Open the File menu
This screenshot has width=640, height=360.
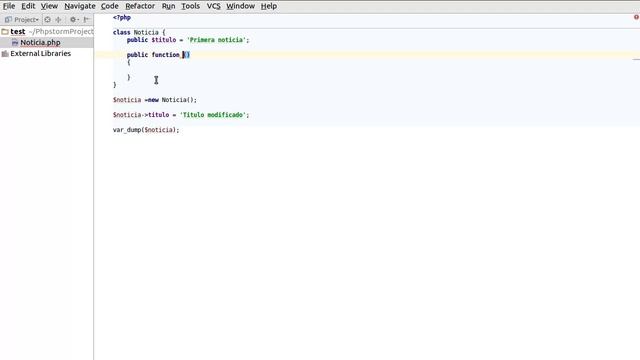[9, 6]
